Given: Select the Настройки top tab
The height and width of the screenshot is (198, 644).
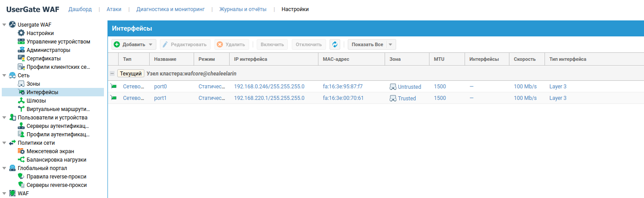Looking at the screenshot, I should [x=295, y=9].
